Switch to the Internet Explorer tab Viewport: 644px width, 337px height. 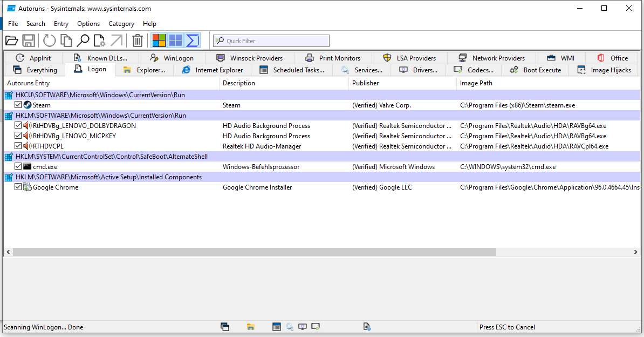click(x=213, y=70)
